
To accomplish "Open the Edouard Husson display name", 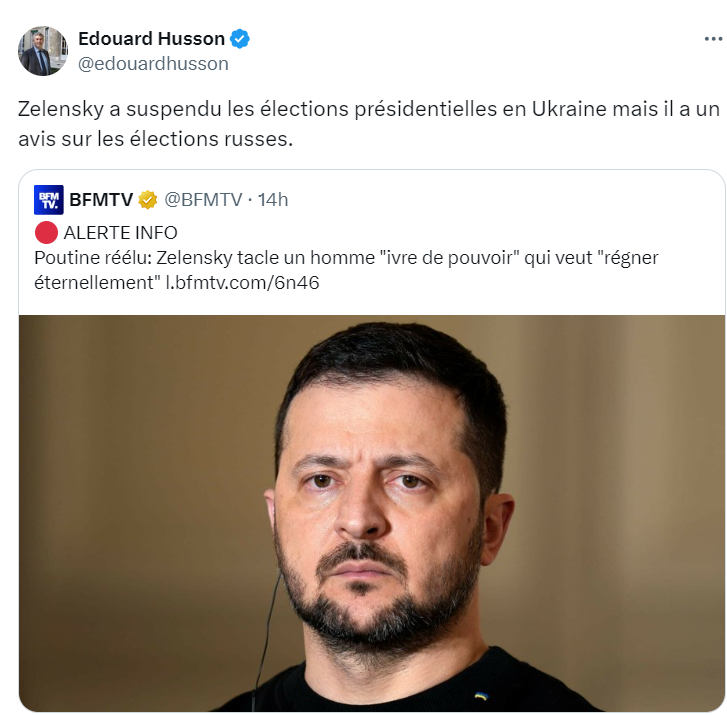I will [152, 39].
